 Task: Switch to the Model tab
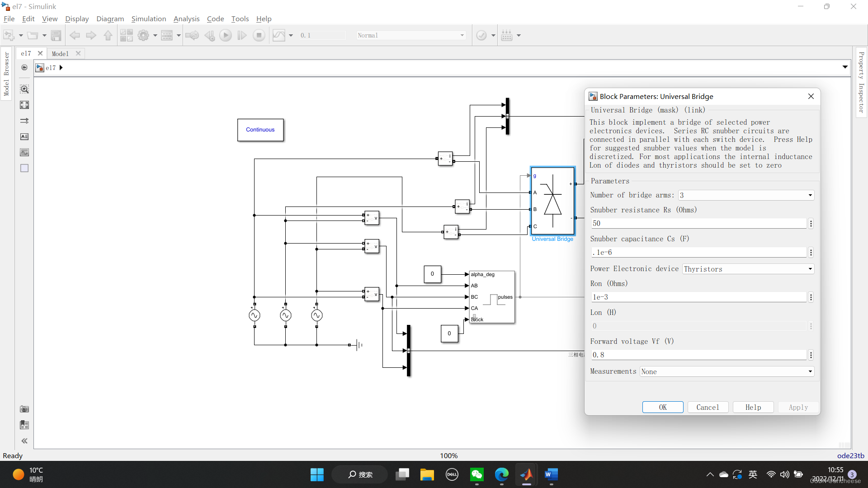pos(60,53)
